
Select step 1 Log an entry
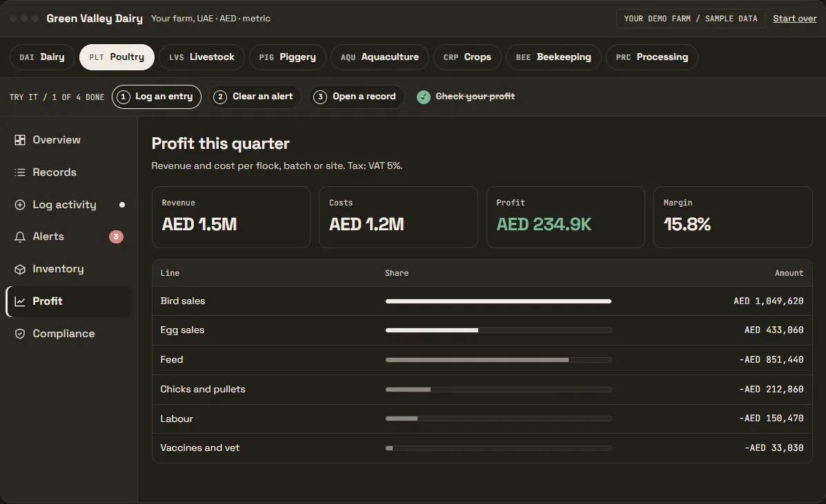[157, 97]
